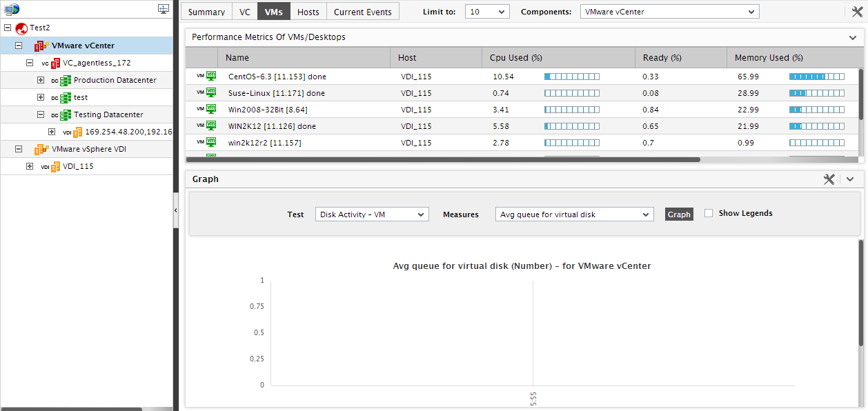
Task: Click the green datacenter icon beside test
Action: tap(66, 97)
